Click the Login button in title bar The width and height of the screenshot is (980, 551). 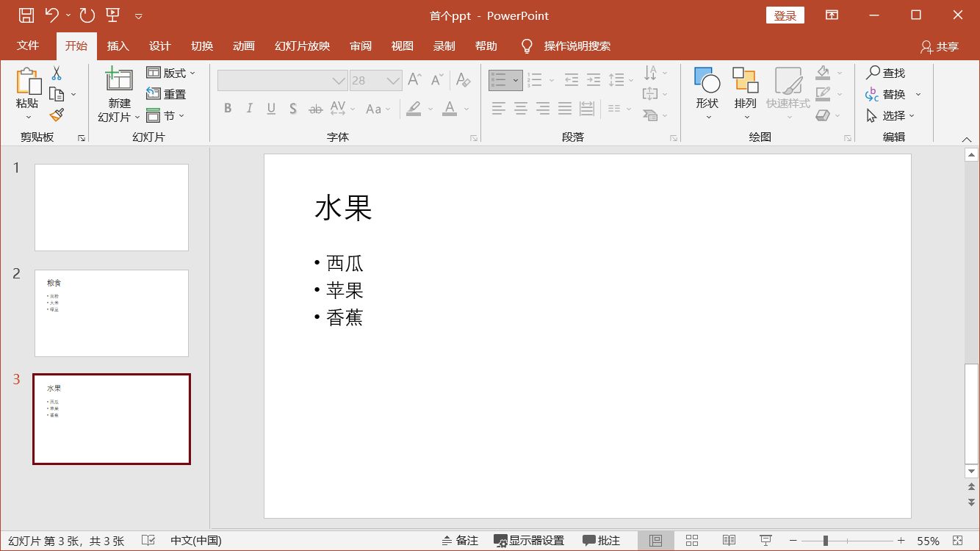pyautogui.click(x=785, y=15)
